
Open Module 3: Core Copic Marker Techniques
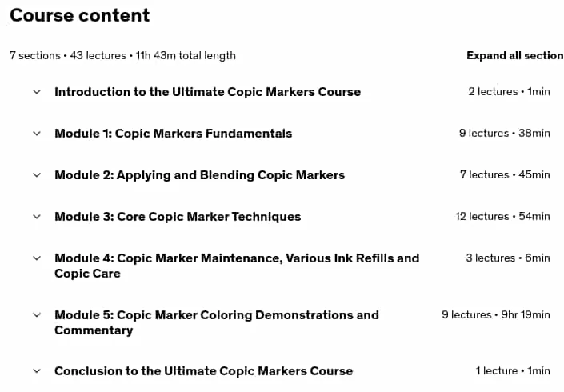[x=178, y=217]
